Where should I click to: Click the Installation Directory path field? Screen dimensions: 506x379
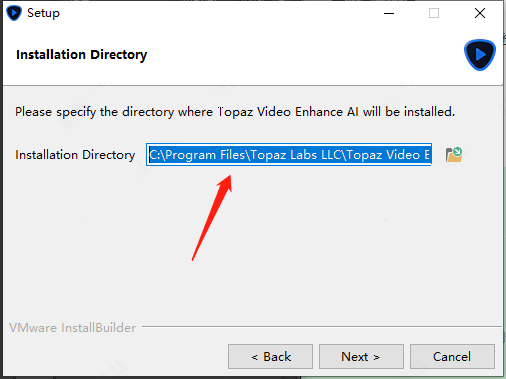click(x=289, y=154)
